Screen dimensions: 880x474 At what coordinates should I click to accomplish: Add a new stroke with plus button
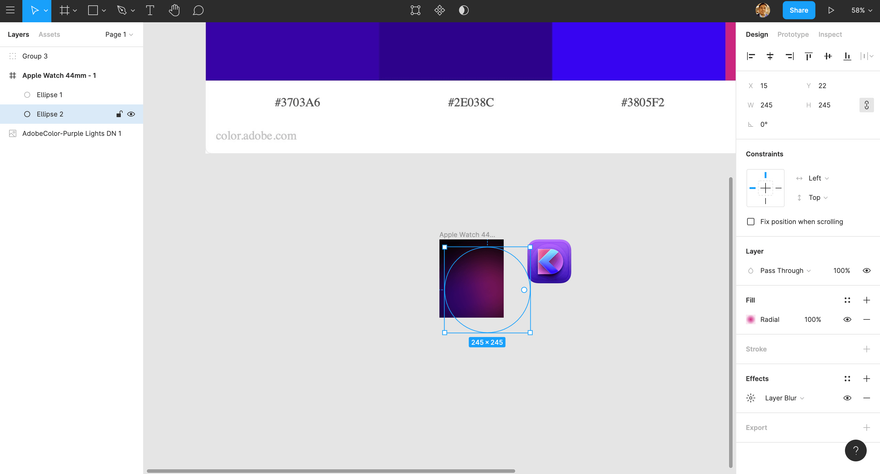click(866, 349)
